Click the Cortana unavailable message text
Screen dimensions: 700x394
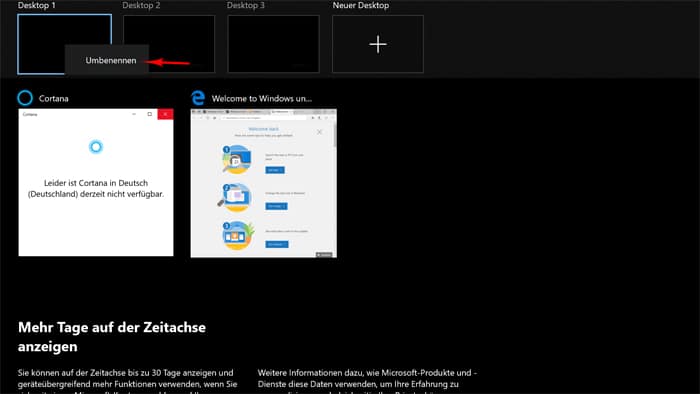click(96, 188)
